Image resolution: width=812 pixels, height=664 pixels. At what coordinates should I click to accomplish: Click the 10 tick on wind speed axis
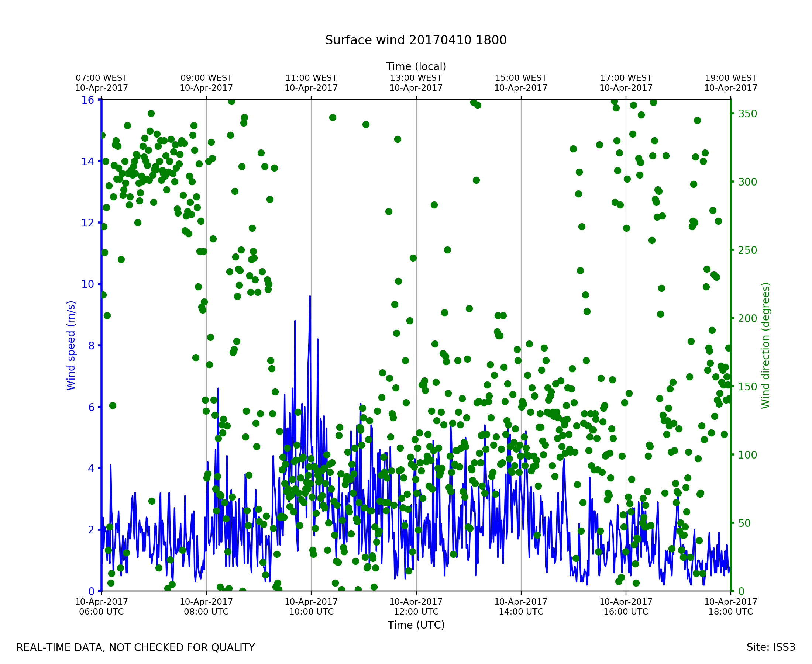[87, 284]
